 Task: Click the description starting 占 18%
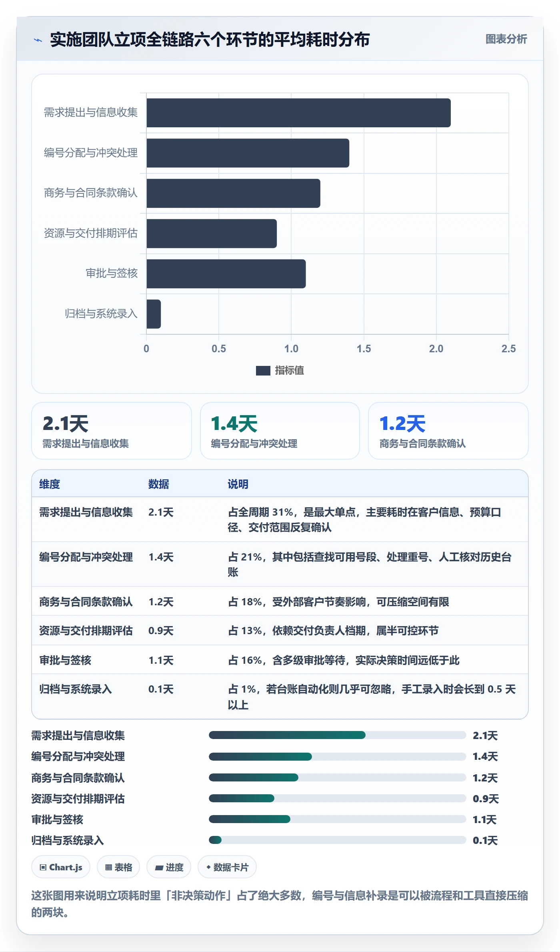[338, 602]
